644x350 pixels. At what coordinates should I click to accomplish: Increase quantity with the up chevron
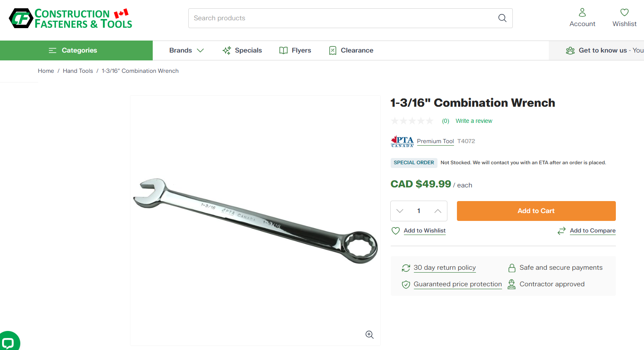438,211
